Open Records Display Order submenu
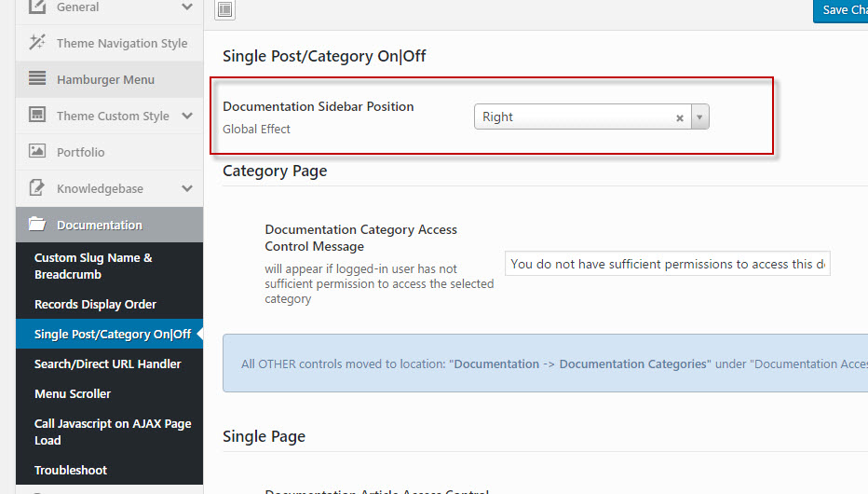868x494 pixels. pos(95,304)
